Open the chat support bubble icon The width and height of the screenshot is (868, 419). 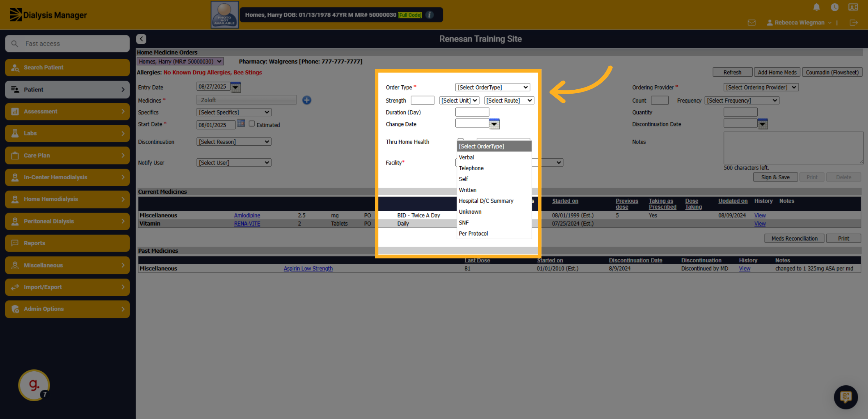coord(846,397)
